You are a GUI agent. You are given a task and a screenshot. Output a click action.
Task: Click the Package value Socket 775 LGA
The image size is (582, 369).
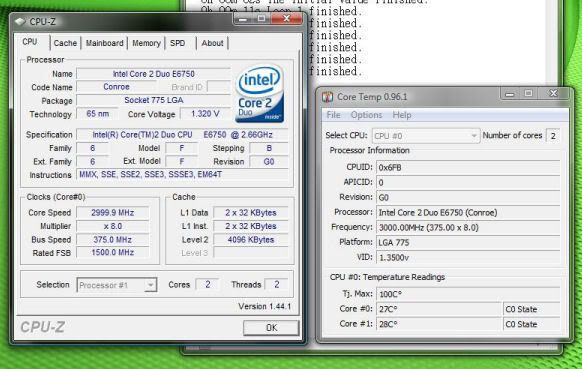click(153, 100)
